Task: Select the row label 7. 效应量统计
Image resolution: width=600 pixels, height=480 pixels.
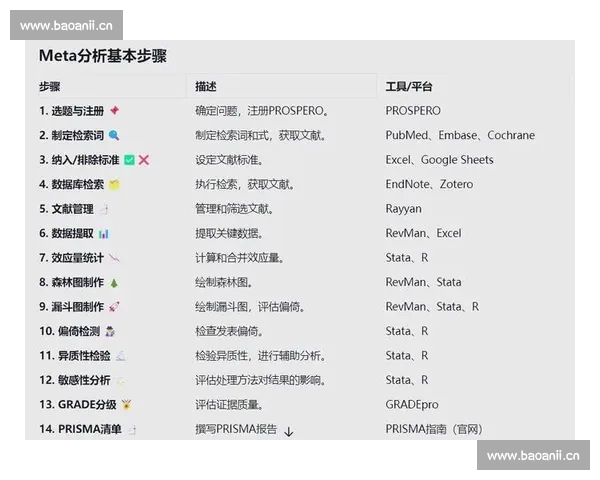Action: click(x=72, y=258)
